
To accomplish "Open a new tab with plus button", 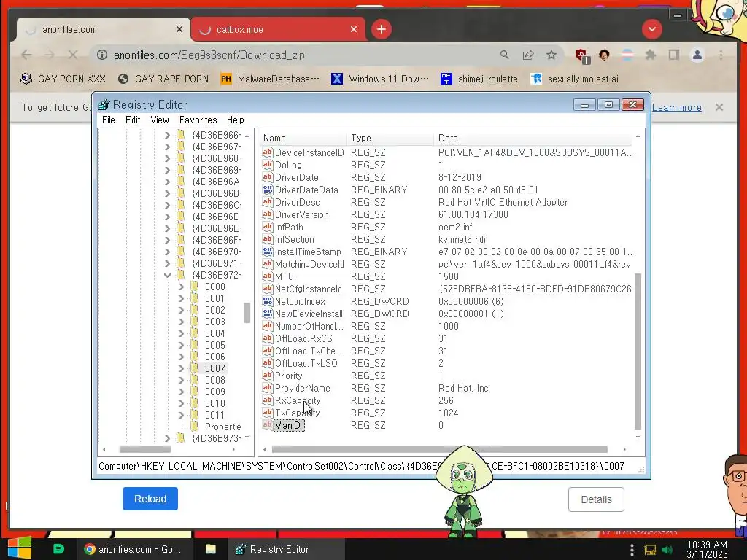I will pos(381,29).
